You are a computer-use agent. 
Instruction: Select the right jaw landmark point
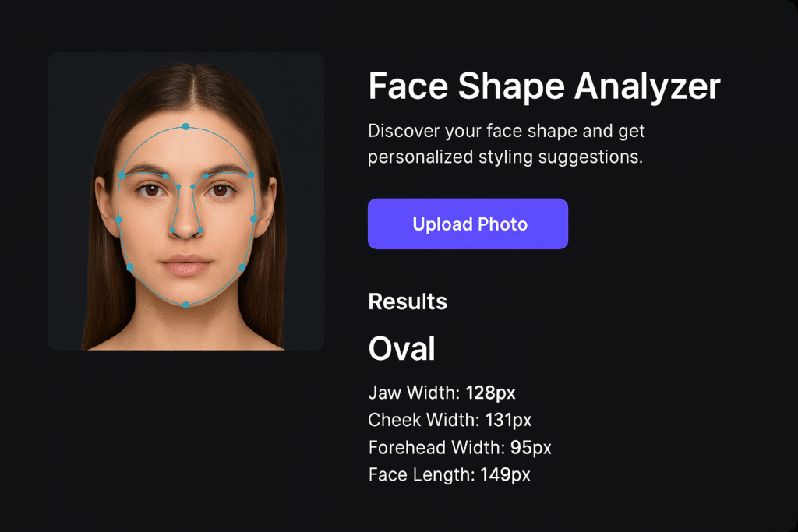pos(242,266)
